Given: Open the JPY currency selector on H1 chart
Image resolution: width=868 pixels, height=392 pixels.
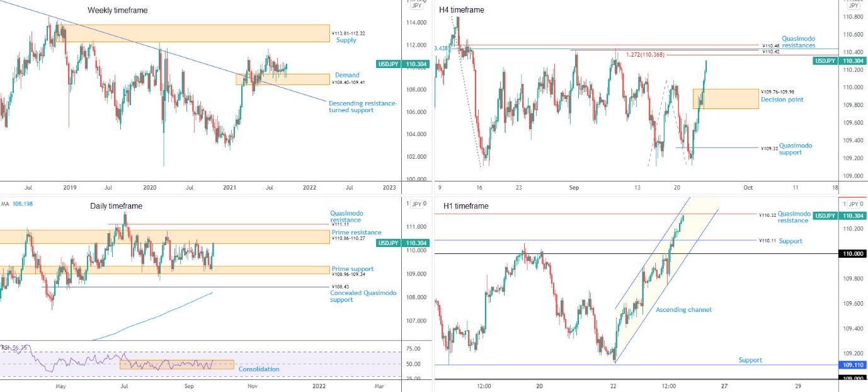Looking at the screenshot, I should point(854,204).
